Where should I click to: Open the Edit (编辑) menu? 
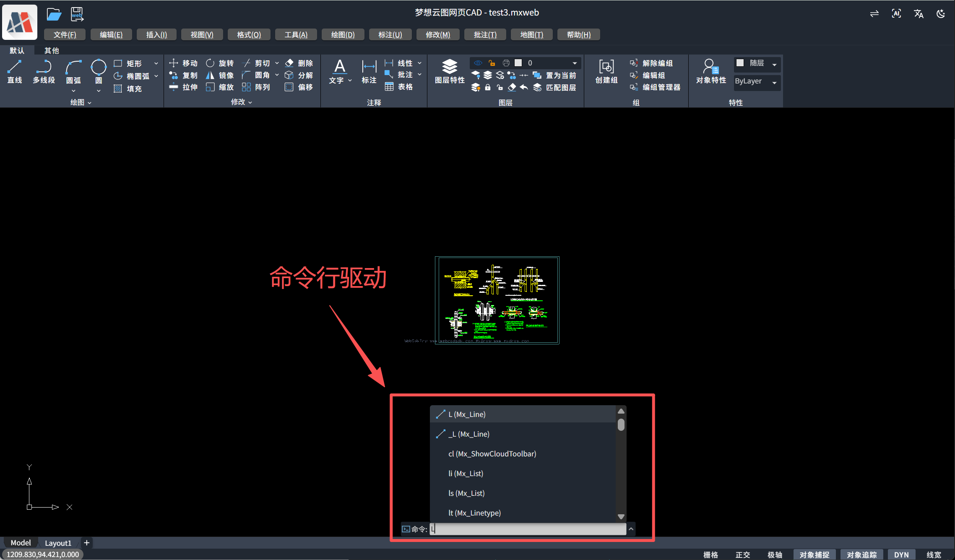111,34
